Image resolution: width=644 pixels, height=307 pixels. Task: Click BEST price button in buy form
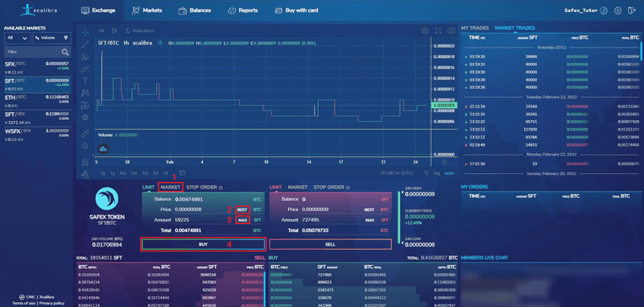click(242, 210)
